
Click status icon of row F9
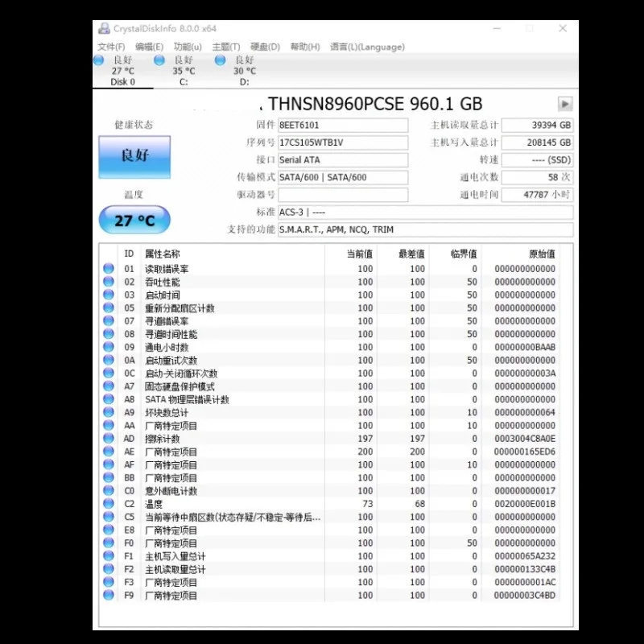(x=109, y=595)
